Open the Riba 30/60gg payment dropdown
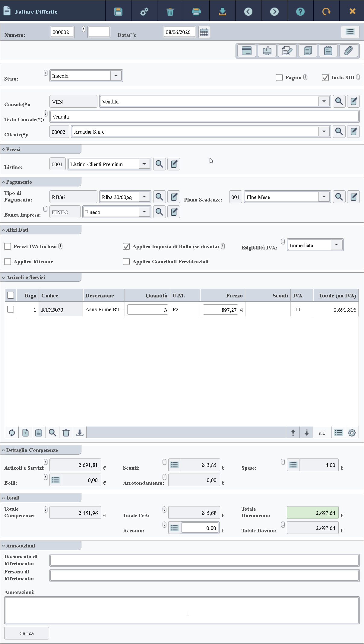Image resolution: width=364 pixels, height=644 pixels. pos(144,197)
